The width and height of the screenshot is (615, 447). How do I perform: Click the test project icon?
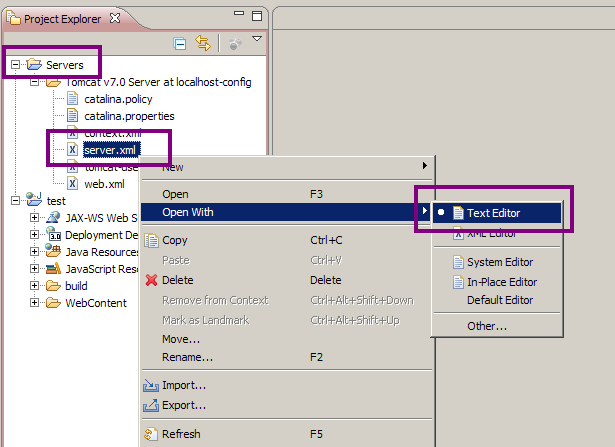[x=34, y=199]
